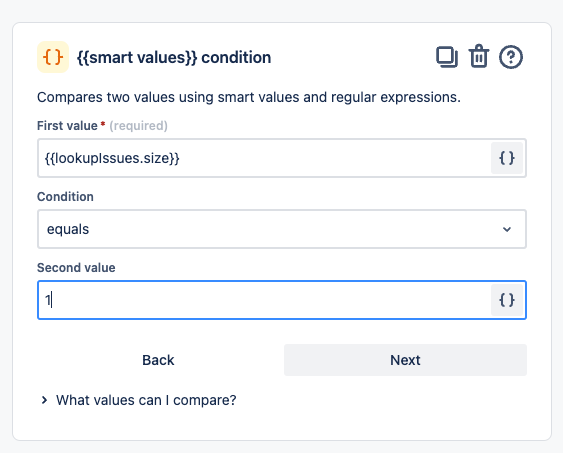Open smart value picker for First value
The width and height of the screenshot is (563, 453).
507,158
